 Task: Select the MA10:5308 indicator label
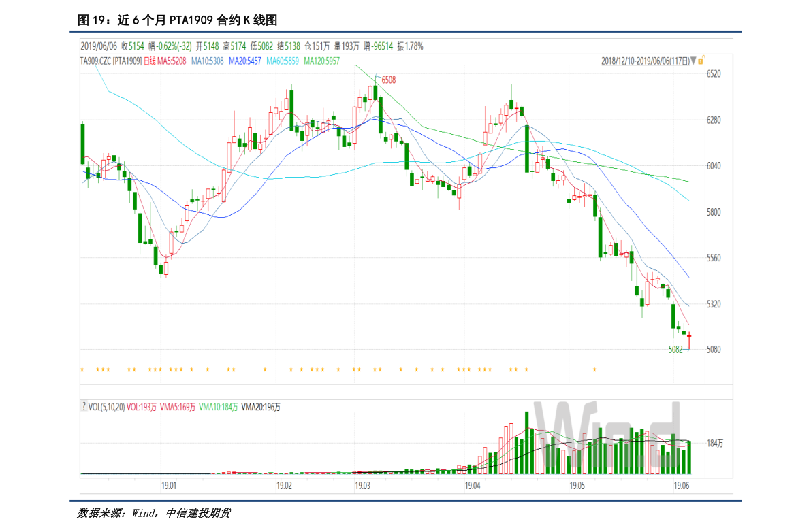pyautogui.click(x=207, y=61)
